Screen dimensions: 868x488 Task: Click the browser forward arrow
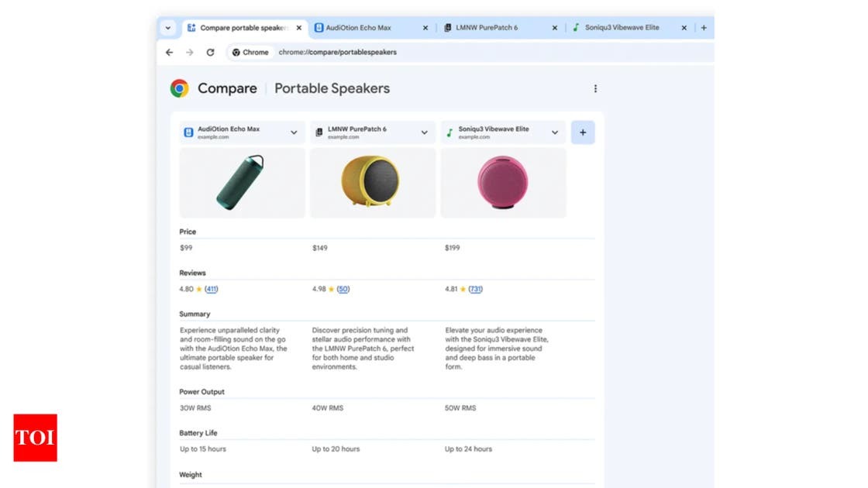pos(190,52)
